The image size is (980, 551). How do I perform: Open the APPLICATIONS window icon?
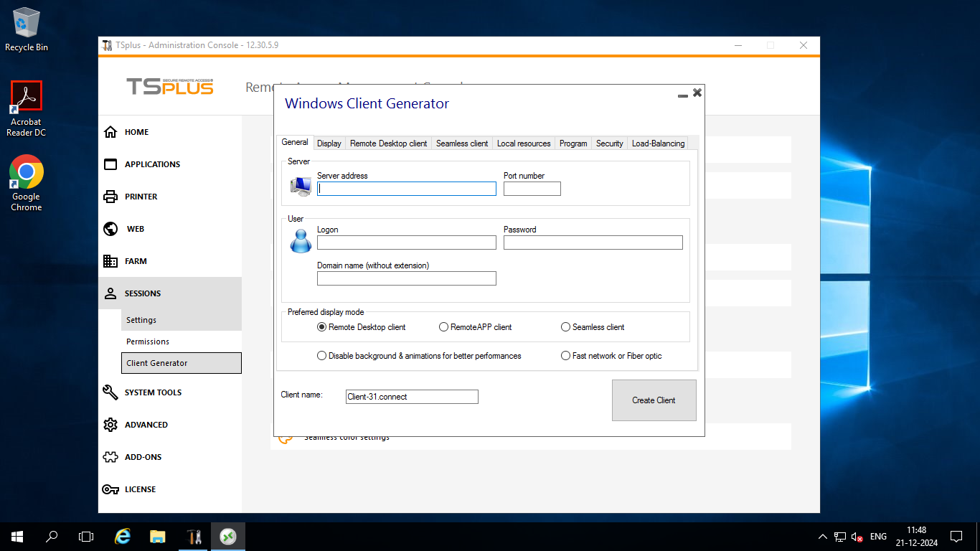pos(110,164)
